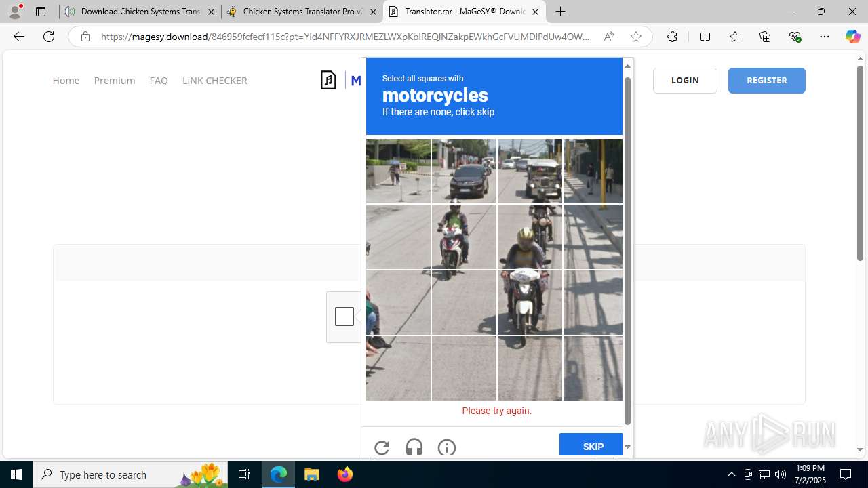
Task: Select captcha square showing the jeepney
Action: tap(530, 171)
